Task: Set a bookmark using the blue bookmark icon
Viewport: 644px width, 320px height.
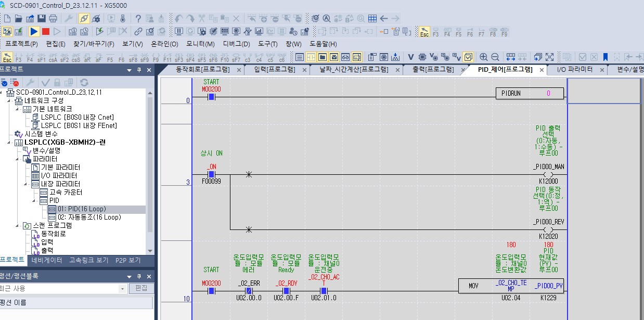Action: pos(606,57)
